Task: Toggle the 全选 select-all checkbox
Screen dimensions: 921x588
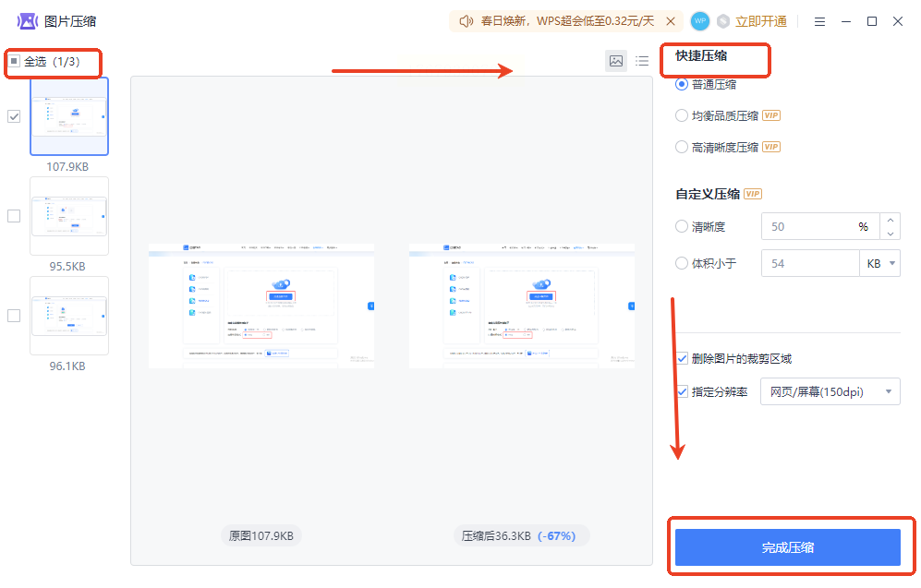Action: click(x=14, y=61)
